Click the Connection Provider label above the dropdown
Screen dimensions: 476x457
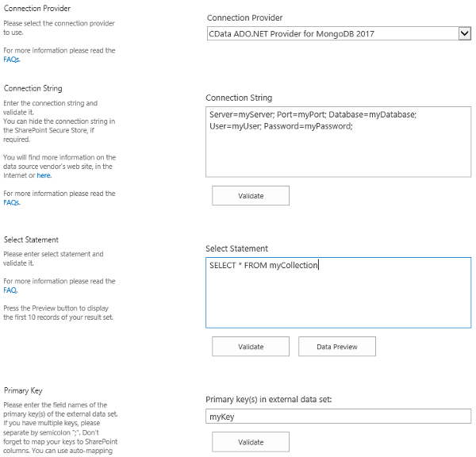click(244, 17)
